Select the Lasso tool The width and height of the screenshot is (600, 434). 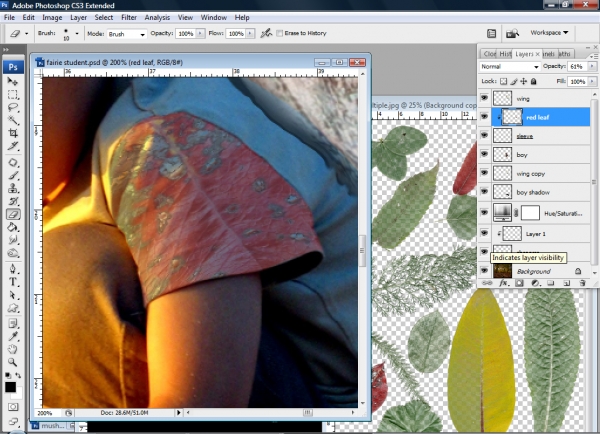[x=13, y=107]
